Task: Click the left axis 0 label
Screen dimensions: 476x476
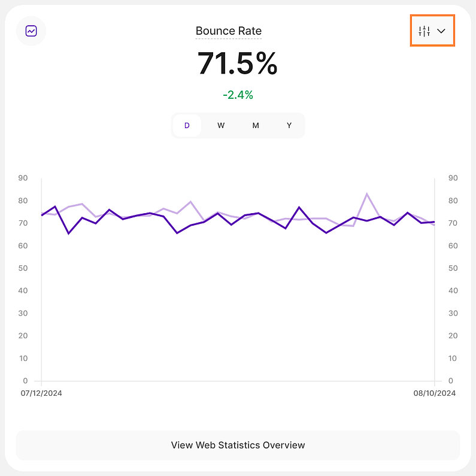Action: [25, 381]
